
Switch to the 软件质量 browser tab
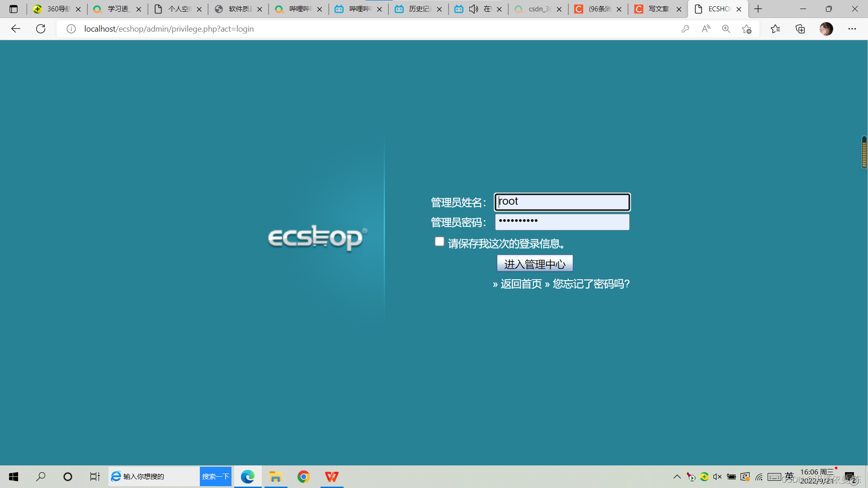237,9
